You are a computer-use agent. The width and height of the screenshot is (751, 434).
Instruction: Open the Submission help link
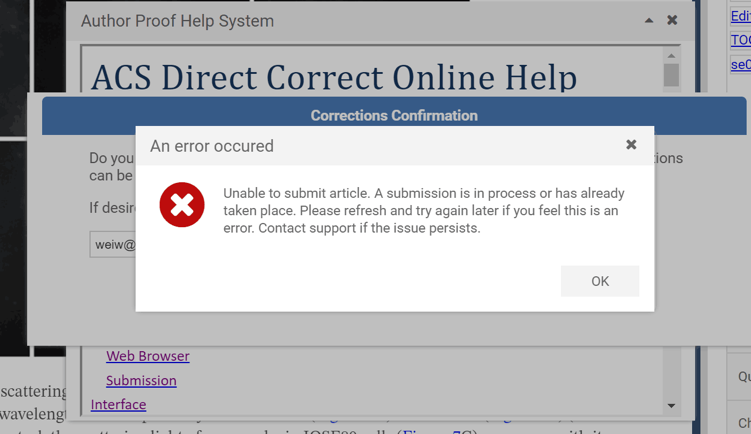pos(141,380)
